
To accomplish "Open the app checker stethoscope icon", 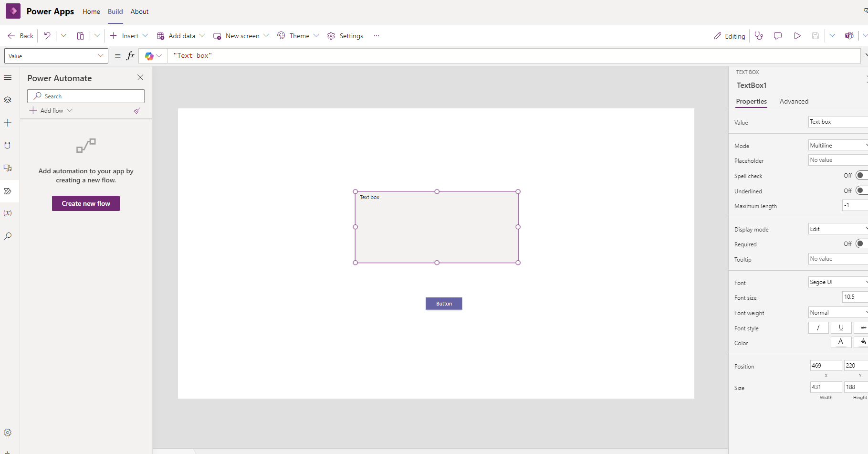I will pyautogui.click(x=759, y=36).
